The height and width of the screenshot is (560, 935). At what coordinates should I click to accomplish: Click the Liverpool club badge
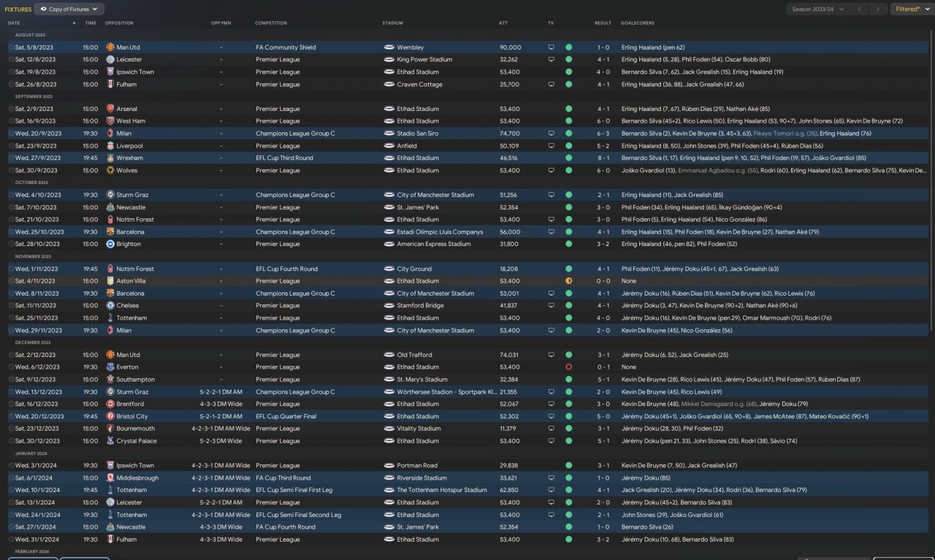[x=110, y=146]
